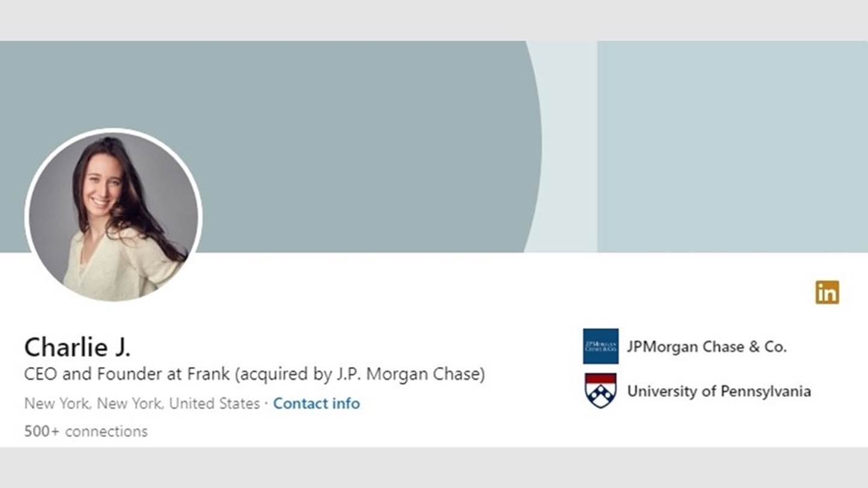
Task: Open the University of Pennsylvania school page
Action: click(x=720, y=391)
